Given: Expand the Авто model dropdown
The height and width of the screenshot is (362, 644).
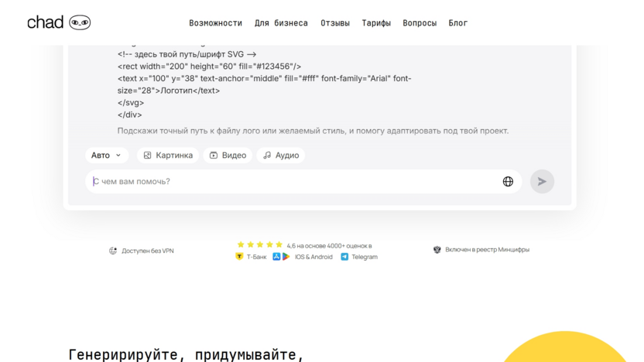Looking at the screenshot, I should click(107, 155).
